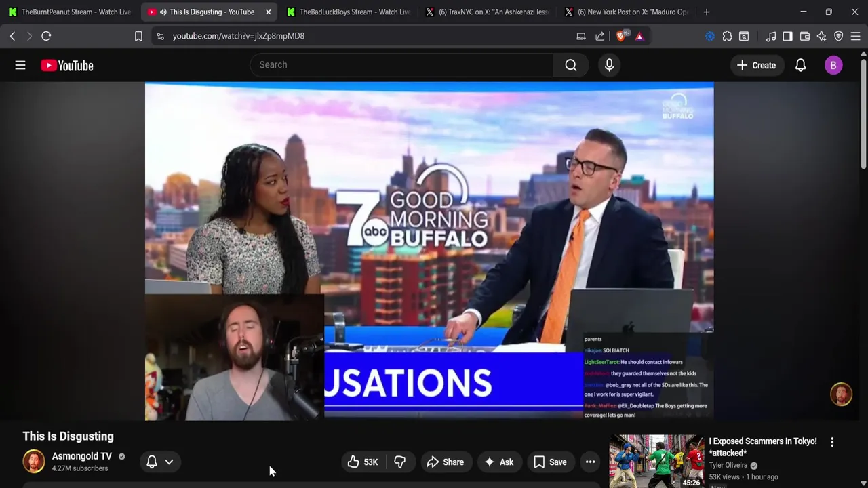The height and width of the screenshot is (488, 868).
Task: Open browser extensions puzzle icon
Action: coord(727,36)
